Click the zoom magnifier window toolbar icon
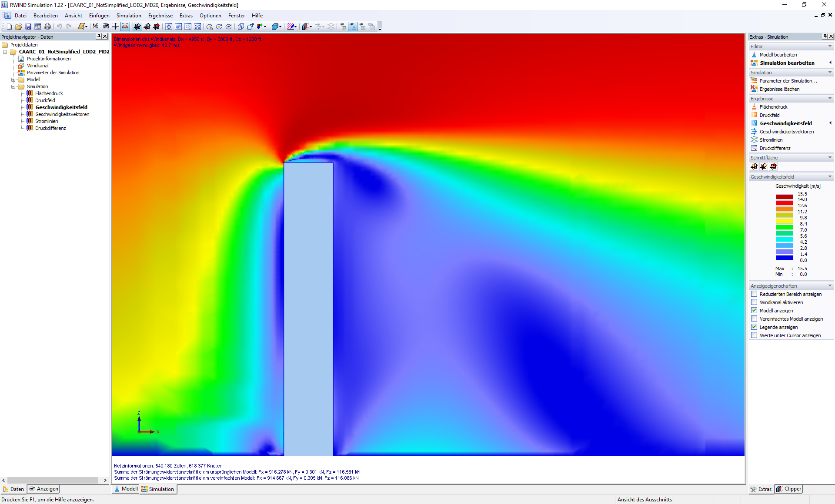Image resolution: width=835 pixels, height=504 pixels. pyautogui.click(x=188, y=27)
